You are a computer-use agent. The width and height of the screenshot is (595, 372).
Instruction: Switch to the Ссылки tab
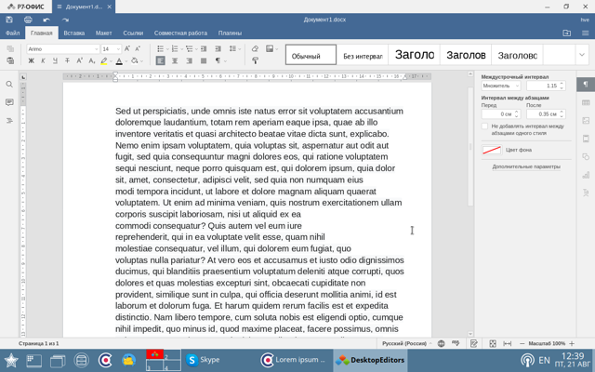[x=133, y=33]
